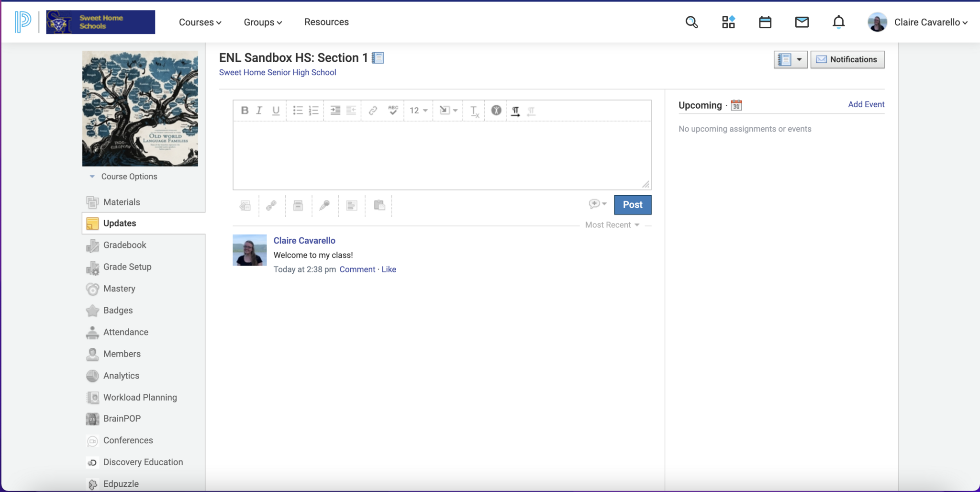Screen dimensions: 980x492
Task: Open the apps grid icon
Action: click(728, 22)
